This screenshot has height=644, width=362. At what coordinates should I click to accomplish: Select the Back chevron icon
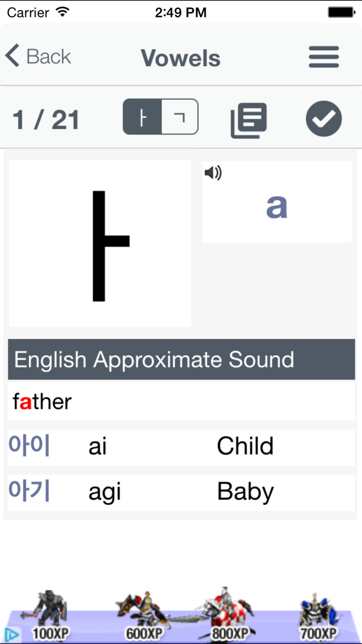click(x=11, y=54)
